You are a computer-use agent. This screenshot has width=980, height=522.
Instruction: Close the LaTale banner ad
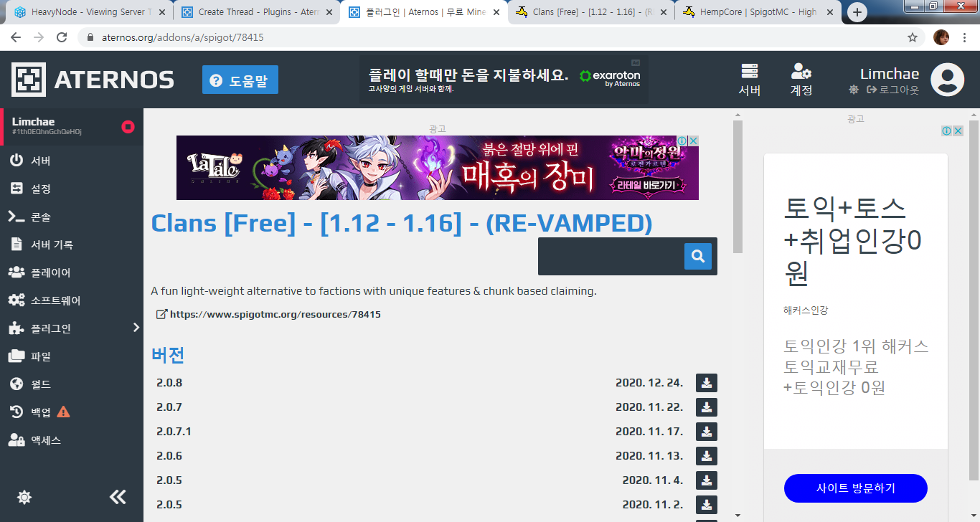693,141
